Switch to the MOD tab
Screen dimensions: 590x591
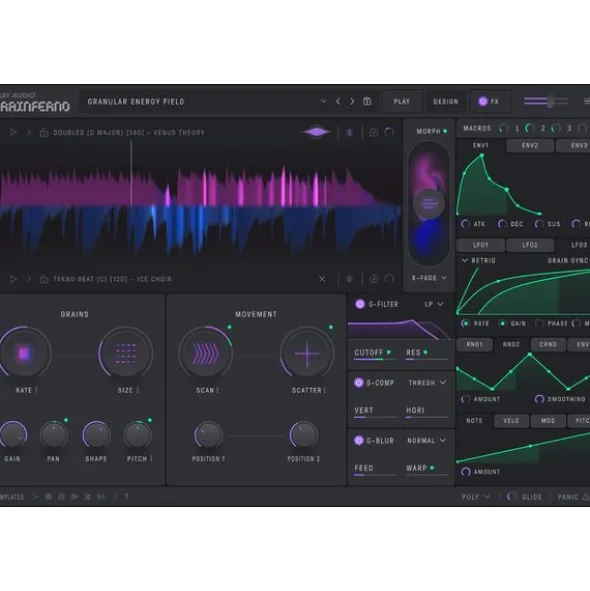pyautogui.click(x=548, y=421)
